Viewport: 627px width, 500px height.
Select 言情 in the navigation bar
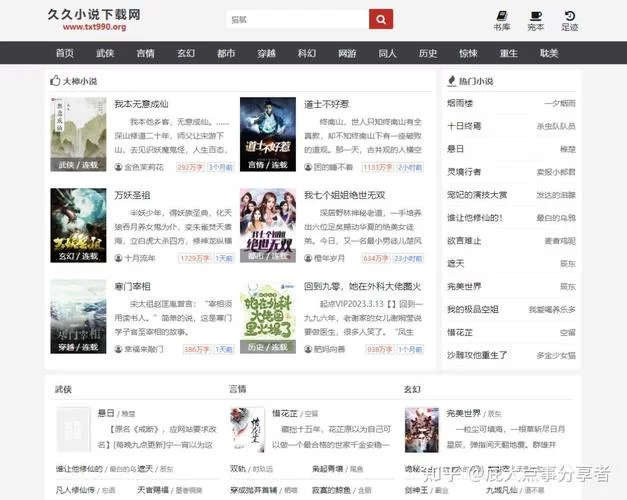click(x=146, y=53)
